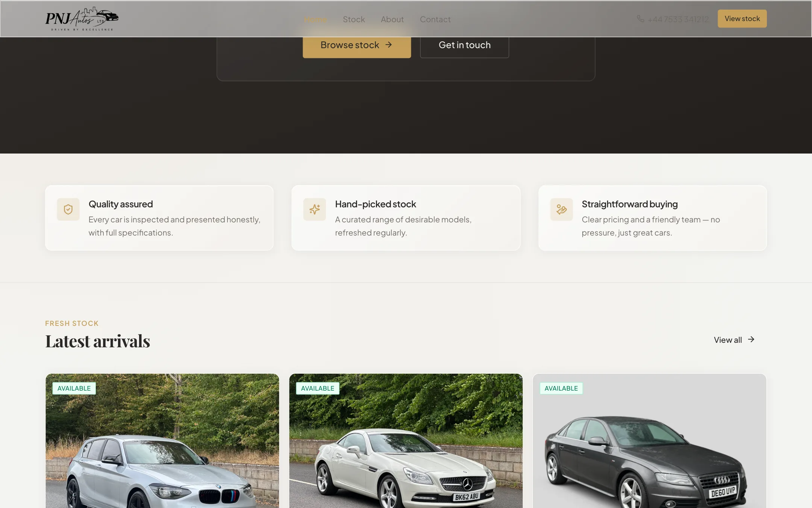Click the Get in touch button
Screen dimensions: 812x508
[465, 45]
